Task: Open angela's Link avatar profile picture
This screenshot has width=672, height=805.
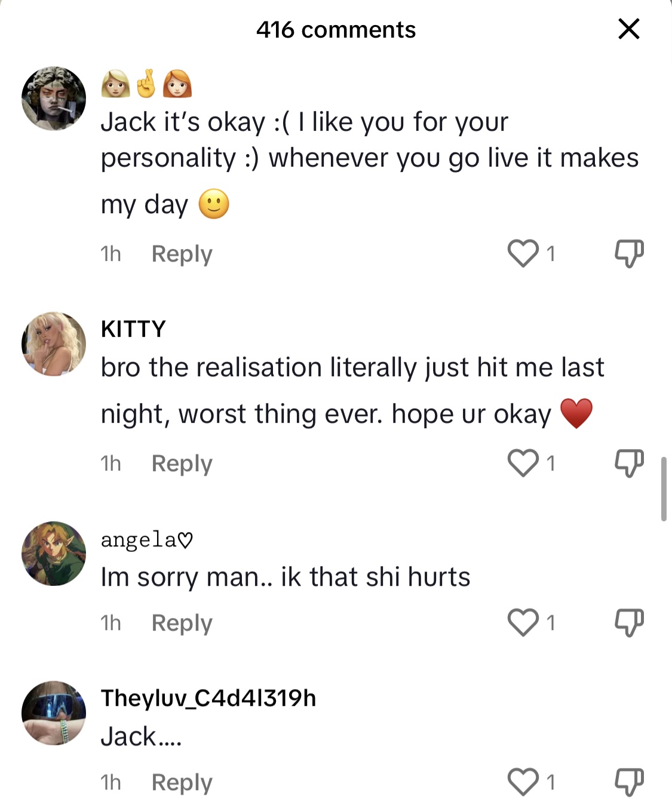Action: 54,554
